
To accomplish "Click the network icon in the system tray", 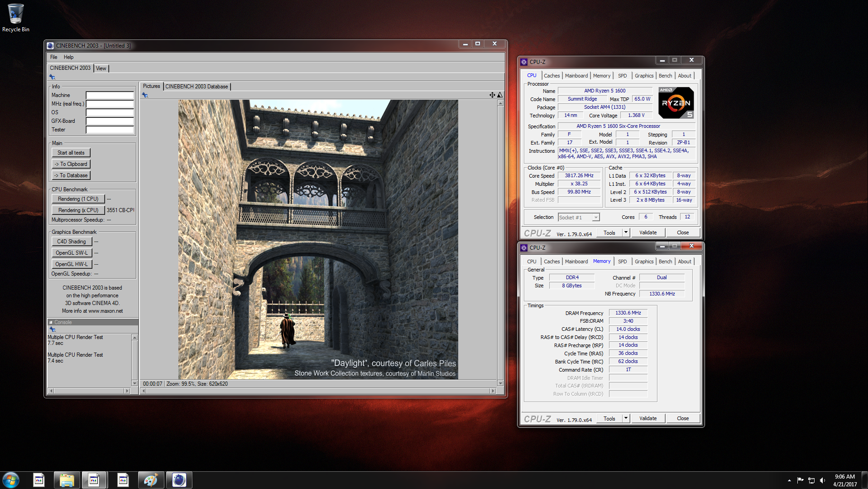I will 811,480.
